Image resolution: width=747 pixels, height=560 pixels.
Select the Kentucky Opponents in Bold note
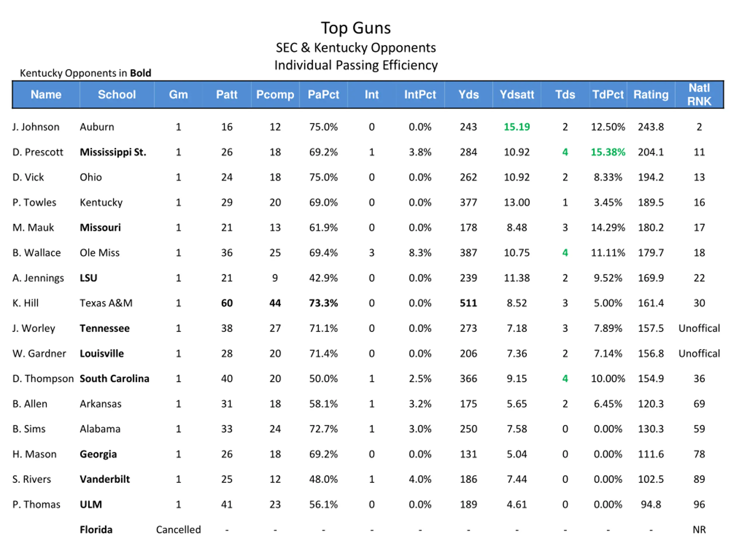tap(85, 73)
